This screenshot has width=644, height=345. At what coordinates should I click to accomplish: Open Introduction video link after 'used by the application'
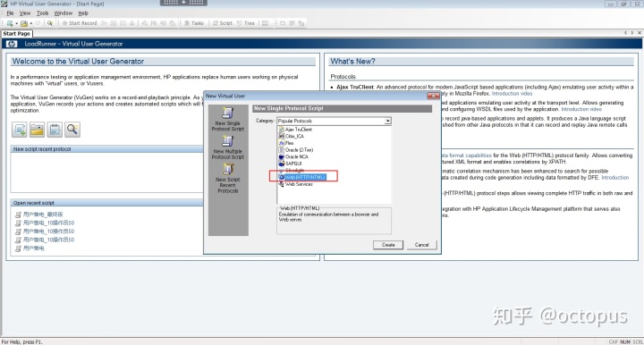coord(581,109)
